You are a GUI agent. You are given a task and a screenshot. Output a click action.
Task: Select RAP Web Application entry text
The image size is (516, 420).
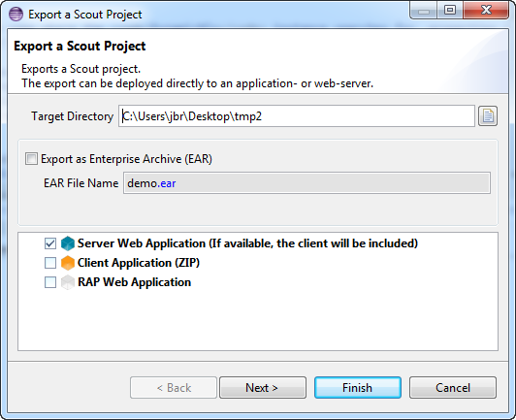pyautogui.click(x=134, y=282)
